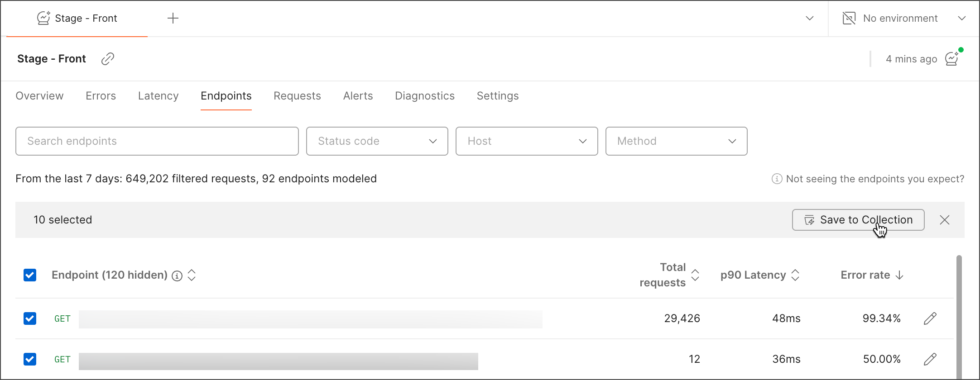
Task: Click the endpoints table vertical scrollbar
Action: tap(959, 317)
